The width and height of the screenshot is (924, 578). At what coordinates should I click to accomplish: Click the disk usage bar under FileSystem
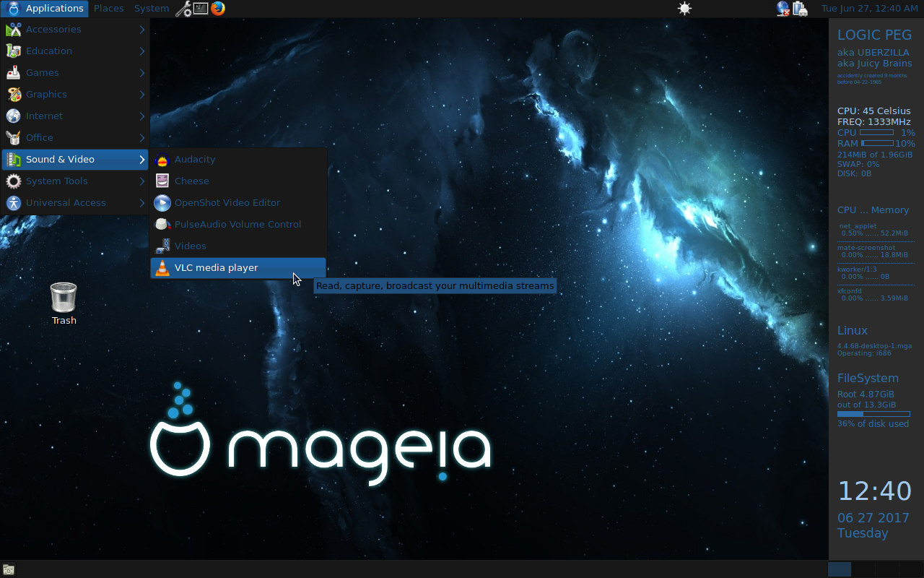pos(873,414)
